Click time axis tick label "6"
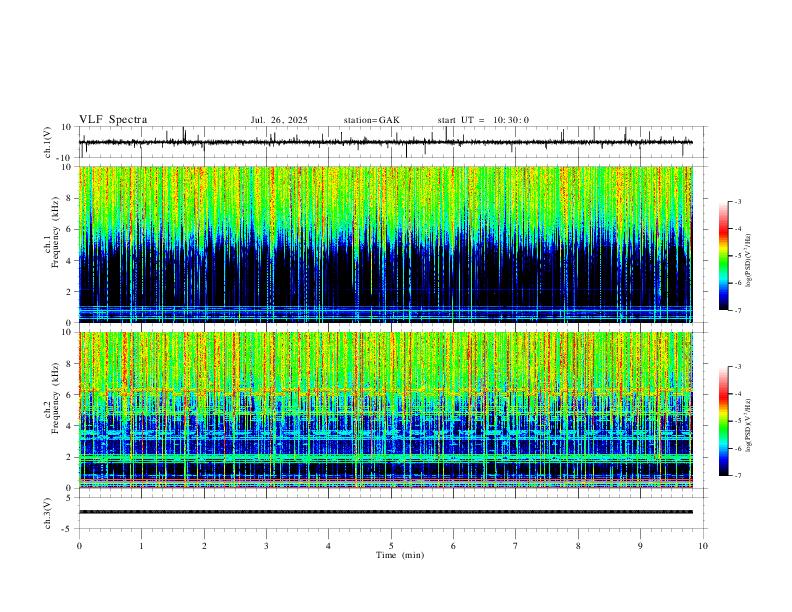792x612 pixels. 453,546
